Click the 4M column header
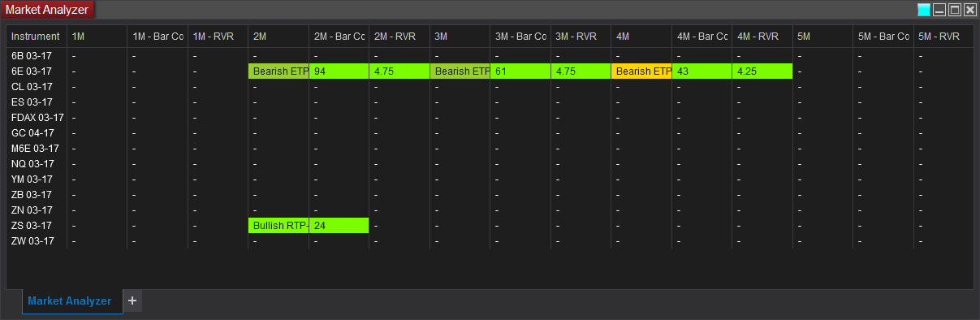 click(x=641, y=37)
